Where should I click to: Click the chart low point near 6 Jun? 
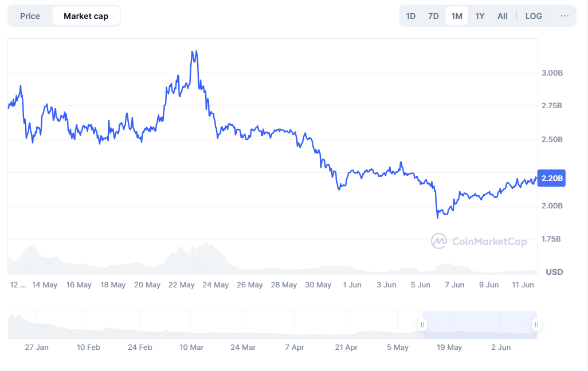438,217
